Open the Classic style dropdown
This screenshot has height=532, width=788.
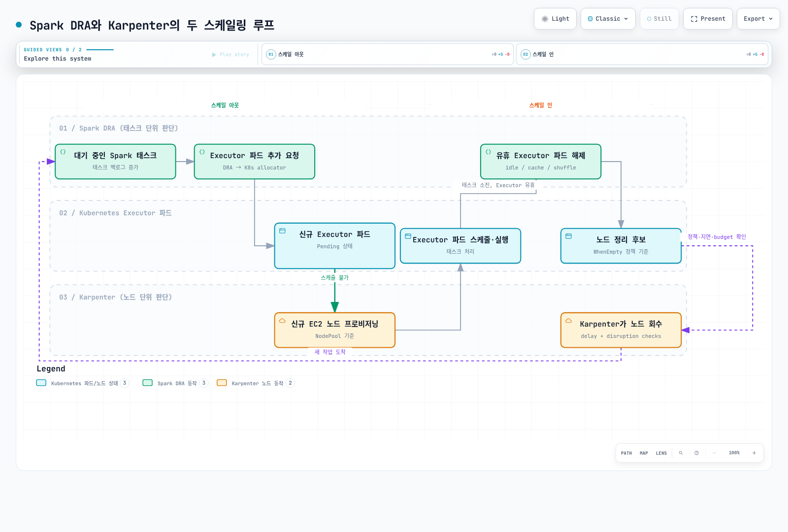(608, 19)
